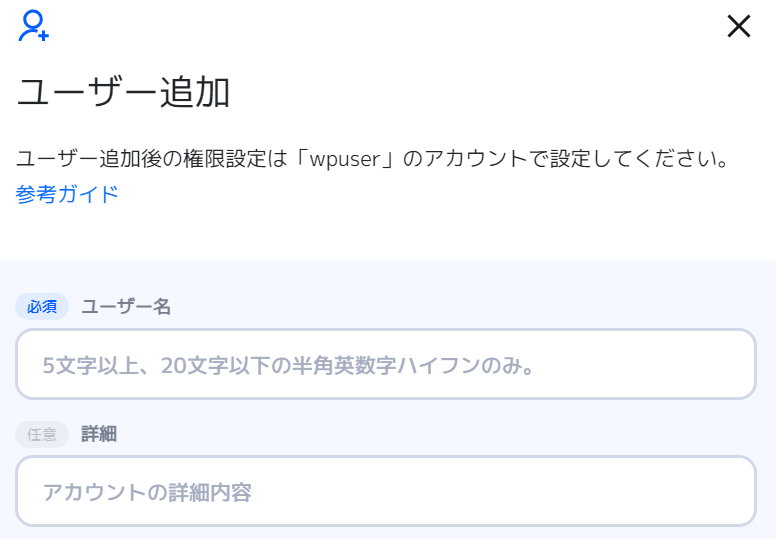
Task: Click the 詳細 field label
Action: (99, 435)
